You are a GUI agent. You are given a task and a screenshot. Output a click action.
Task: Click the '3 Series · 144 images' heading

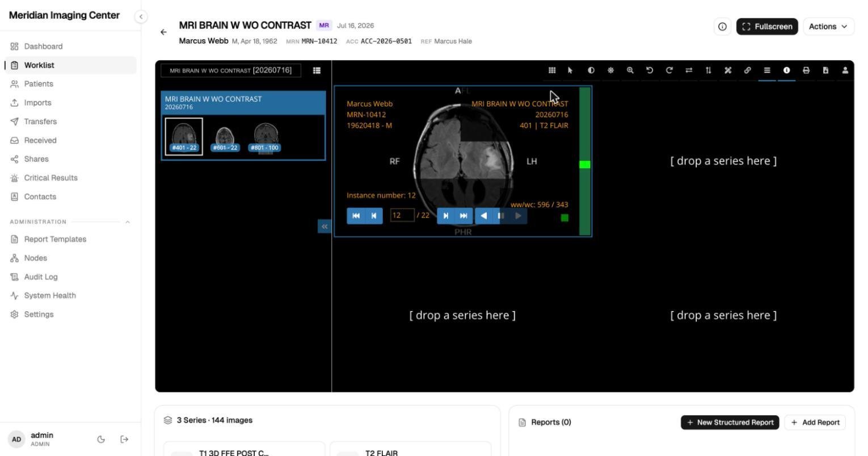click(x=214, y=420)
